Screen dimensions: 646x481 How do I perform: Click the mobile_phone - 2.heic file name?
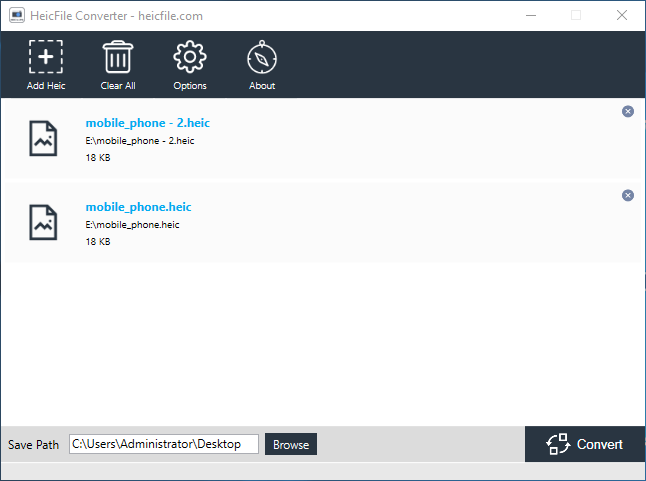147,123
